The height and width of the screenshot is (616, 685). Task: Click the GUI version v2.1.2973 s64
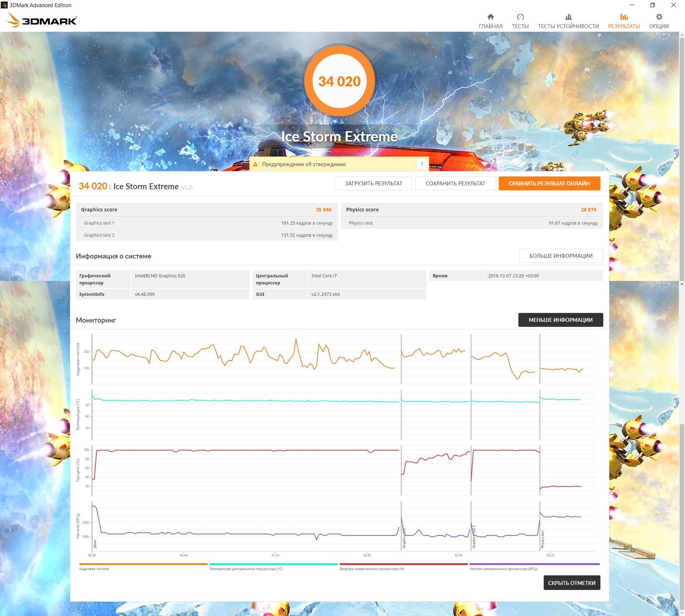[325, 294]
